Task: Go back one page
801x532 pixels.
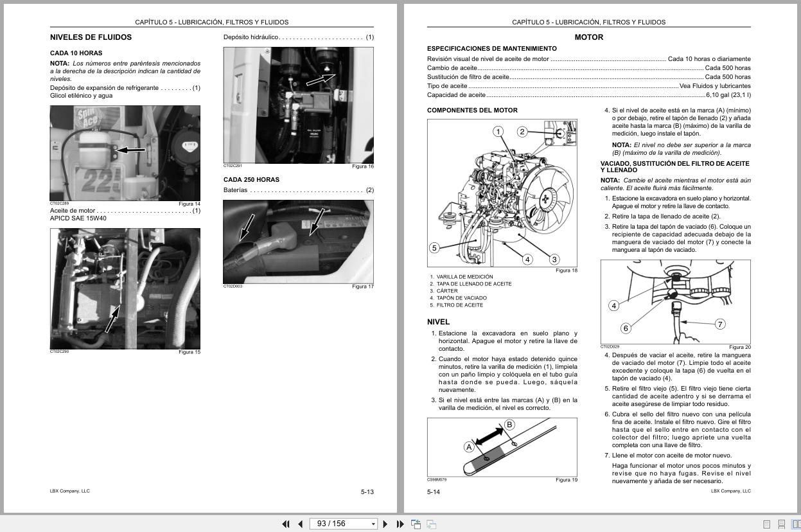Action: [300, 524]
